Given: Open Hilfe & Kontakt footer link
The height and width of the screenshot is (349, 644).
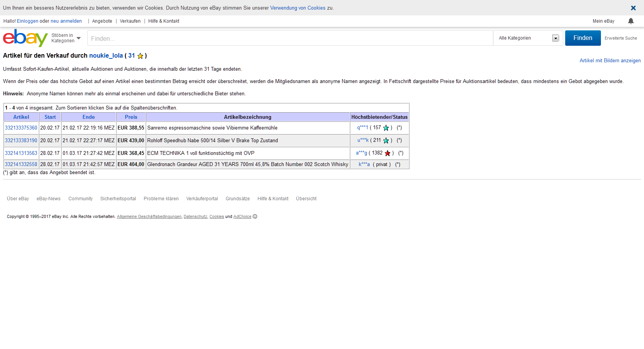Looking at the screenshot, I should click(273, 199).
